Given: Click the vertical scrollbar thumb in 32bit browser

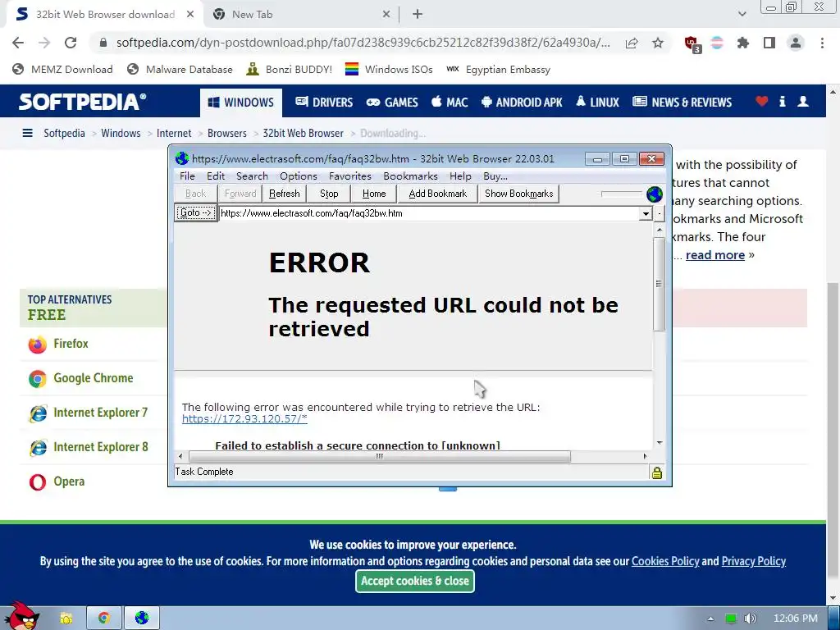Looking at the screenshot, I should (x=659, y=284).
